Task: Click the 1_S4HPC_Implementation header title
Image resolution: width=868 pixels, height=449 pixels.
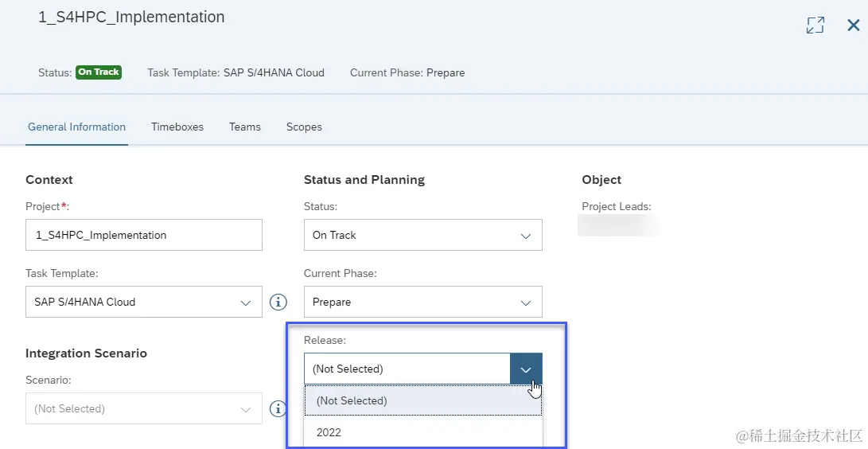Action: pyautogui.click(x=131, y=17)
